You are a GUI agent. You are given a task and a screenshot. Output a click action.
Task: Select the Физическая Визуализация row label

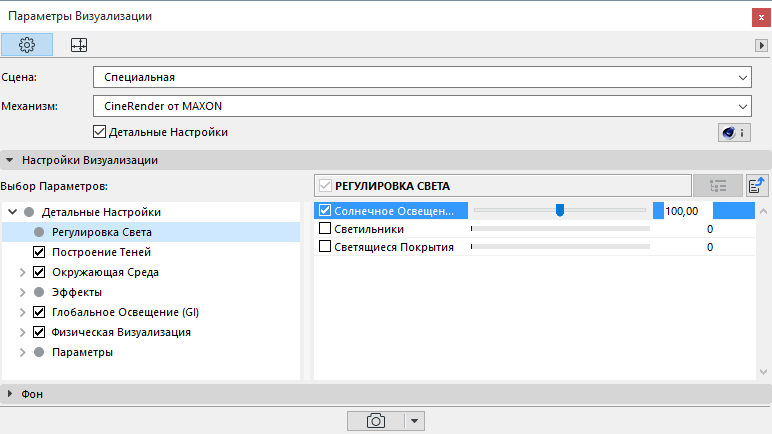(x=121, y=332)
